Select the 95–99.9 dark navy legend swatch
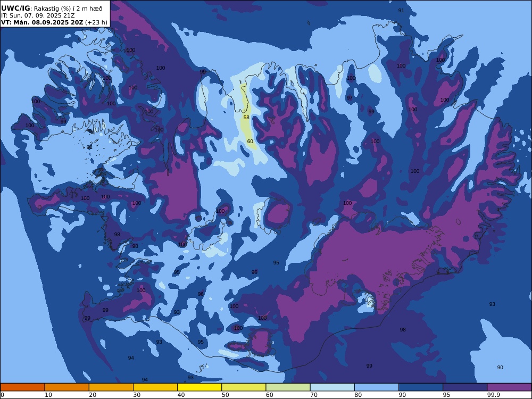Viewport: 532px width, 399px height. [465, 387]
